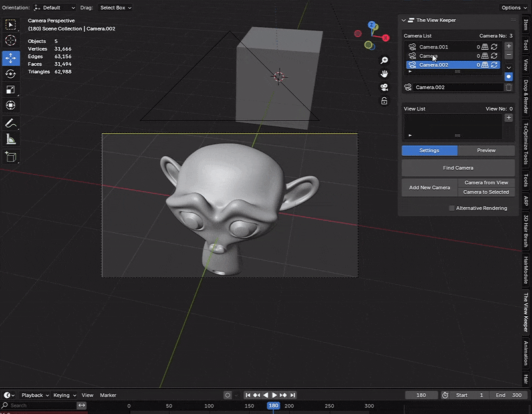Toggle auto keying record button
Screen dimensions: 532x414
tap(227, 395)
